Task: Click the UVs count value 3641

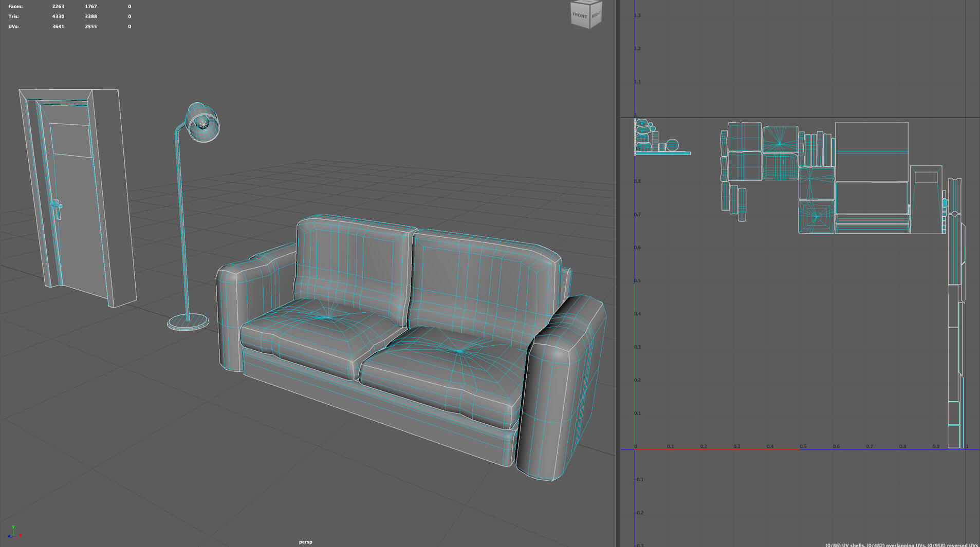Action: tap(58, 26)
